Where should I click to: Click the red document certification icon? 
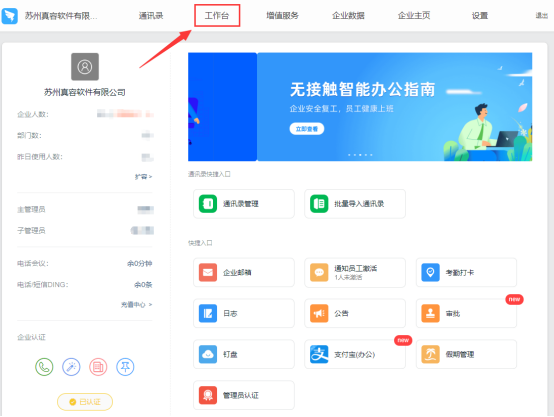coord(98,367)
